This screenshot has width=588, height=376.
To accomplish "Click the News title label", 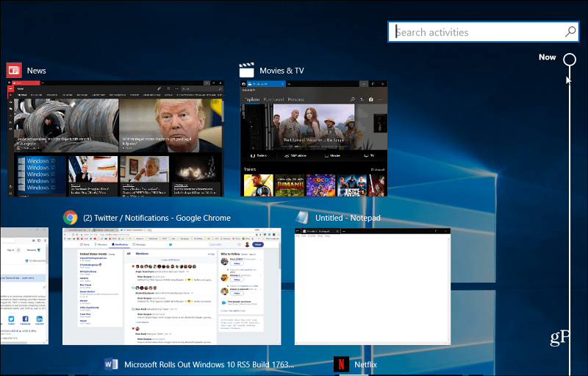I will click(36, 71).
